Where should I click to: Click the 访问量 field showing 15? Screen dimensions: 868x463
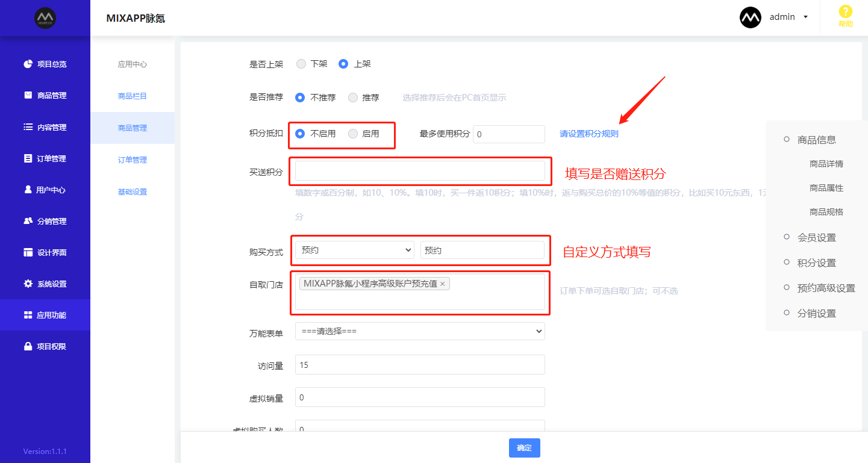(420, 365)
